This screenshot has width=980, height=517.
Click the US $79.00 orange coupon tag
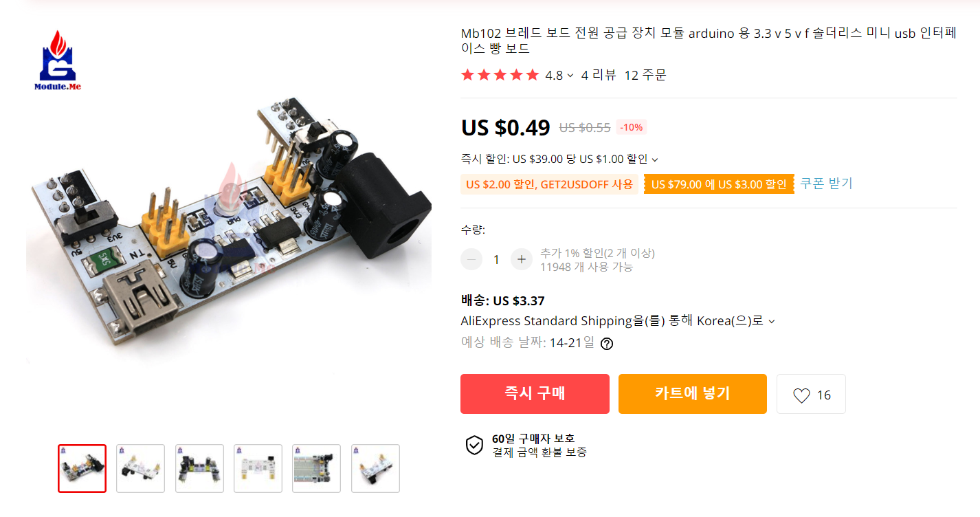coord(719,184)
